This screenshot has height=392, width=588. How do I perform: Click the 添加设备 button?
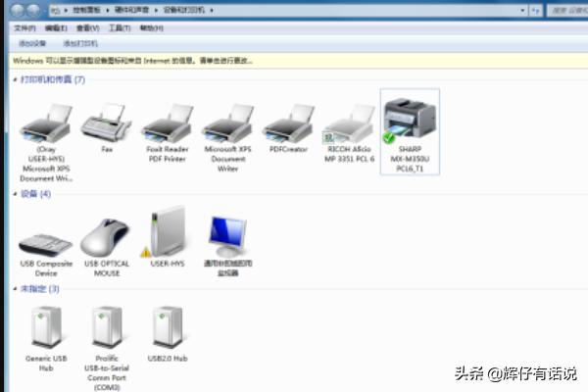click(32, 44)
